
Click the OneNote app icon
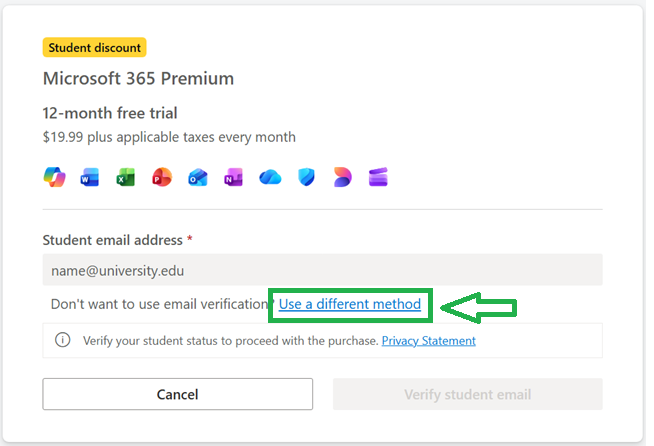coord(234,177)
